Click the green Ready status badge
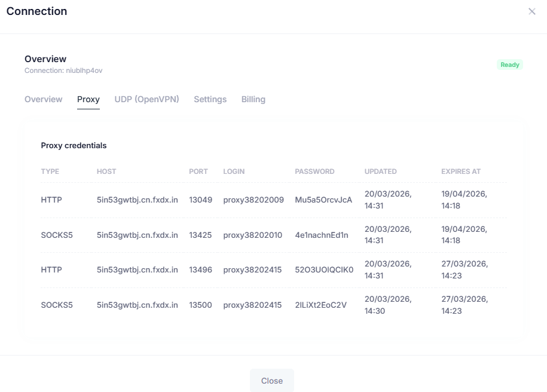The height and width of the screenshot is (392, 547). [x=509, y=65]
